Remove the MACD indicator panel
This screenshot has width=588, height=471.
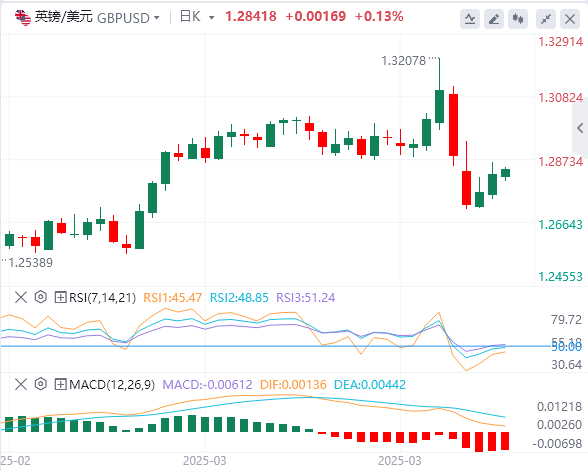(21, 384)
